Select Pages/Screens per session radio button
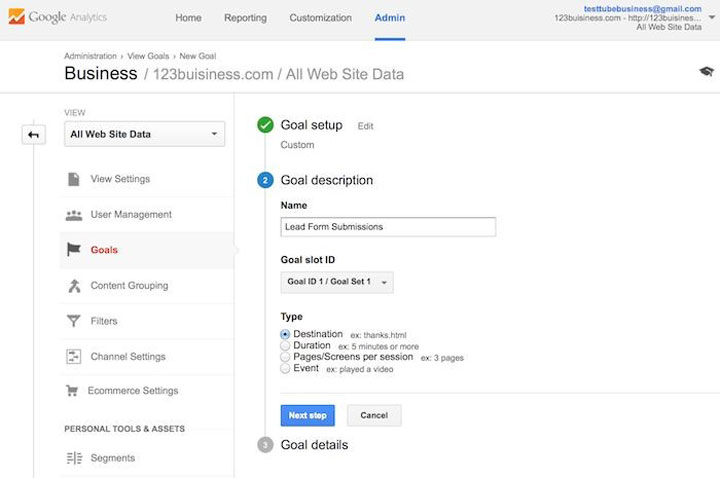The width and height of the screenshot is (720, 478). (286, 357)
